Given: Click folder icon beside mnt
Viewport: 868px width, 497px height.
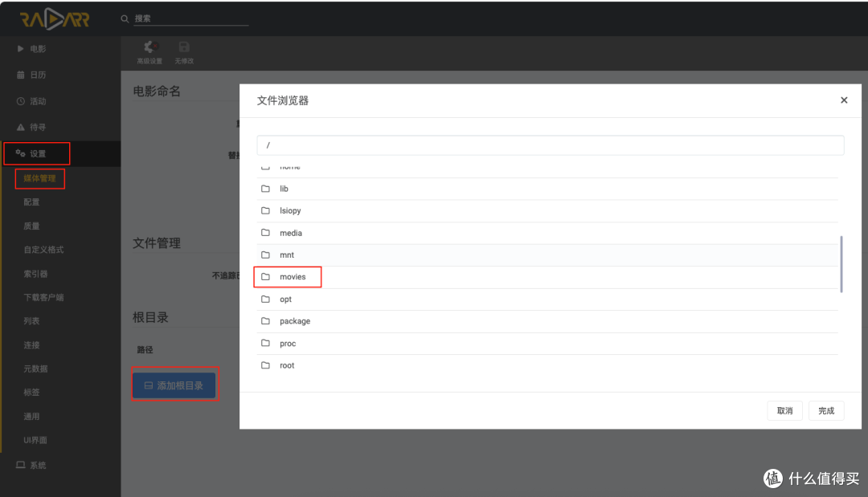Looking at the screenshot, I should click(x=266, y=255).
